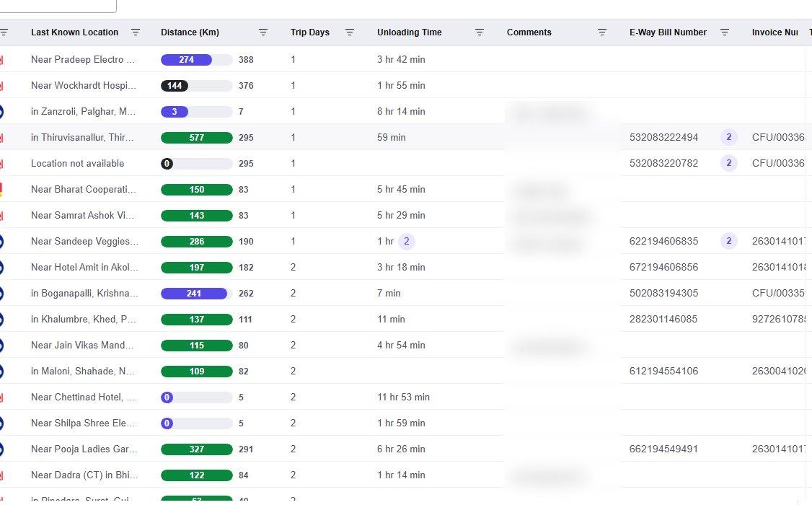The image size is (812, 505).
Task: Select 'Near Chettinad Hotel, ...' location cell
Action: 83,397
